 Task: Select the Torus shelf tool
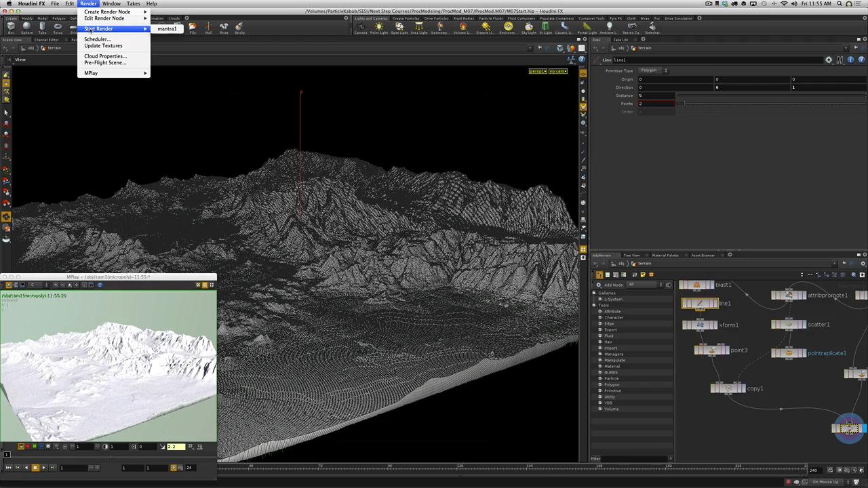(x=58, y=28)
